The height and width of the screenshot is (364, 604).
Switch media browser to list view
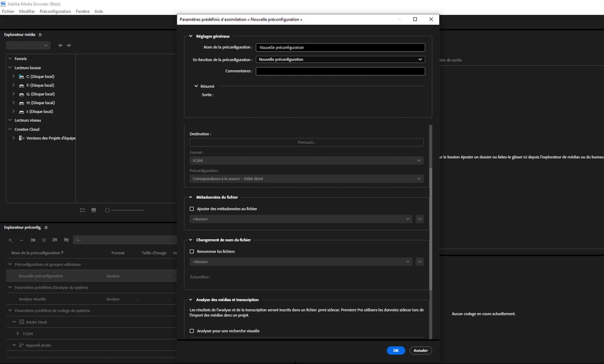(82, 210)
